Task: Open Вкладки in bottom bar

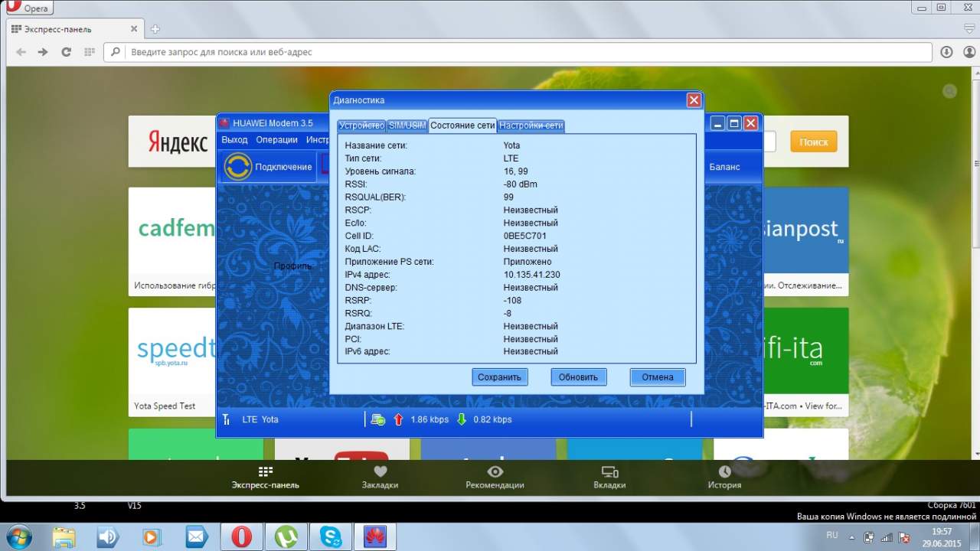Action: 609,478
